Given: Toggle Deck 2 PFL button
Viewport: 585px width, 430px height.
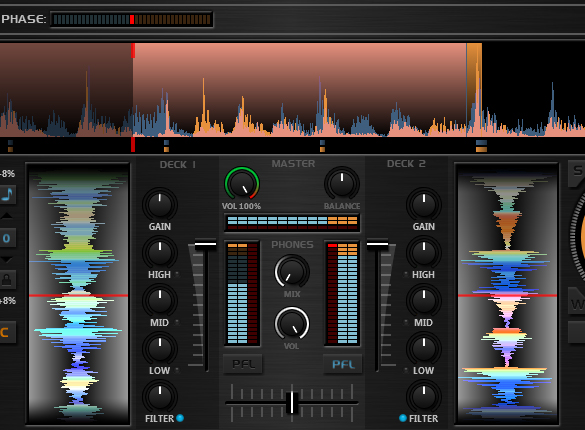Looking at the screenshot, I should tap(342, 364).
